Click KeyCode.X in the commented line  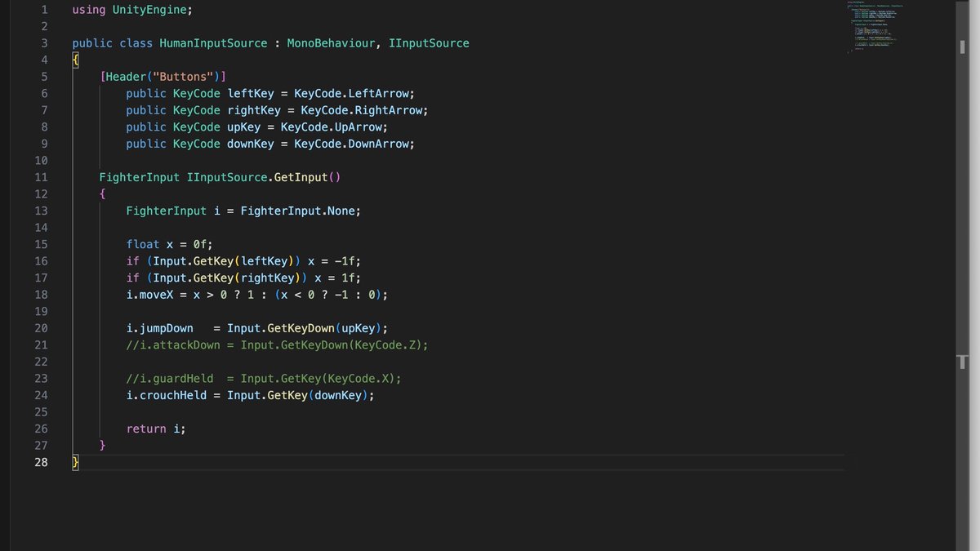coord(359,378)
